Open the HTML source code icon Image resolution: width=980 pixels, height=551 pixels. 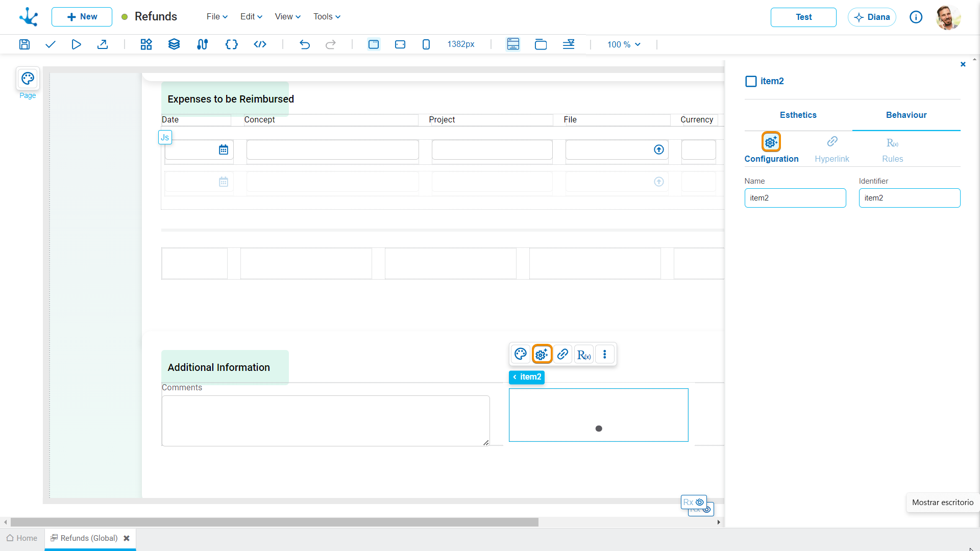[260, 44]
